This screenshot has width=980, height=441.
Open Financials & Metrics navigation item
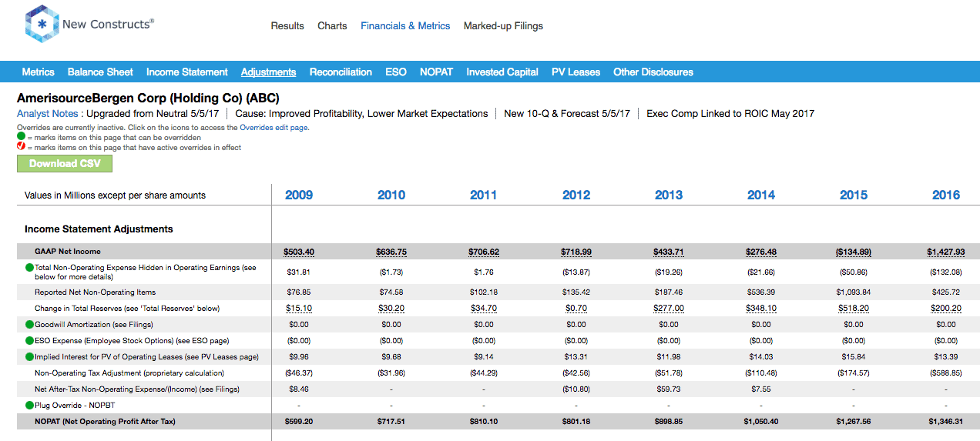click(x=405, y=26)
